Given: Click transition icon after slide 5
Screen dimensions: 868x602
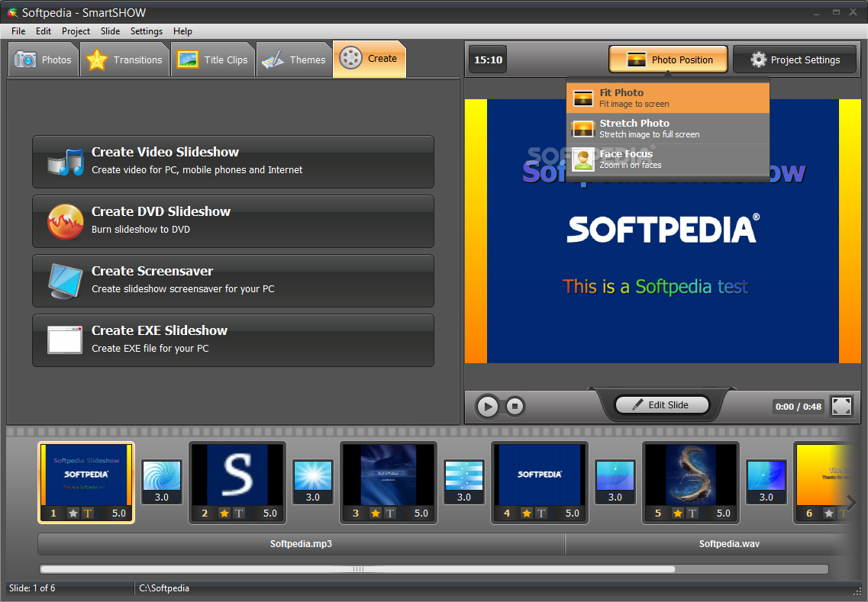Looking at the screenshot, I should click(x=766, y=476).
